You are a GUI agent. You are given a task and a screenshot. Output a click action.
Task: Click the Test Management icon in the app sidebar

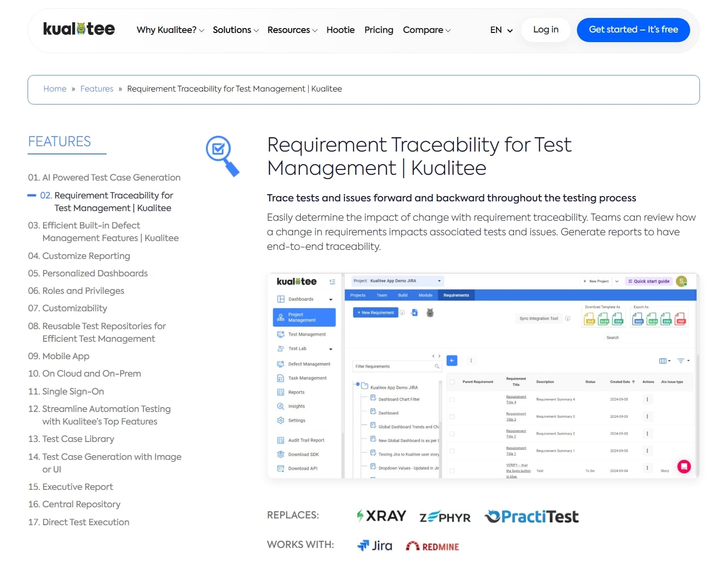pyautogui.click(x=280, y=334)
